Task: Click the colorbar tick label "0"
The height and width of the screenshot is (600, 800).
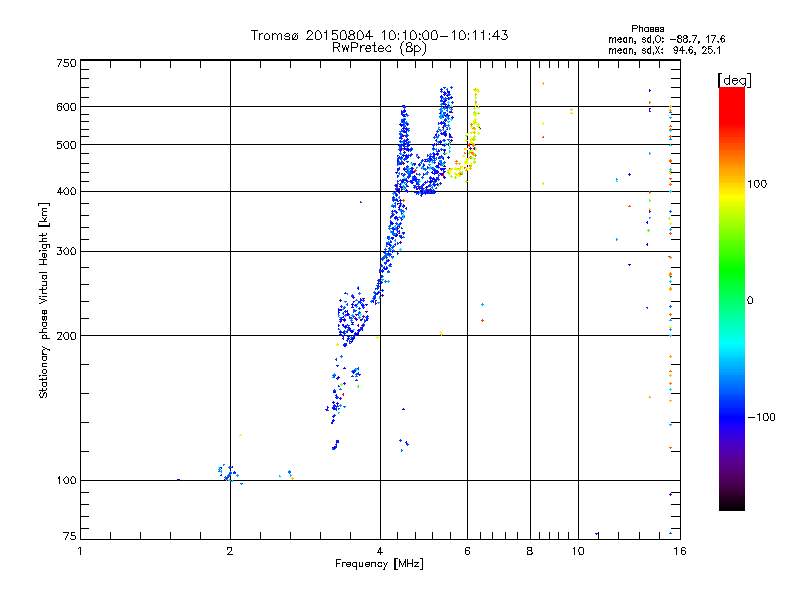Action: click(750, 301)
